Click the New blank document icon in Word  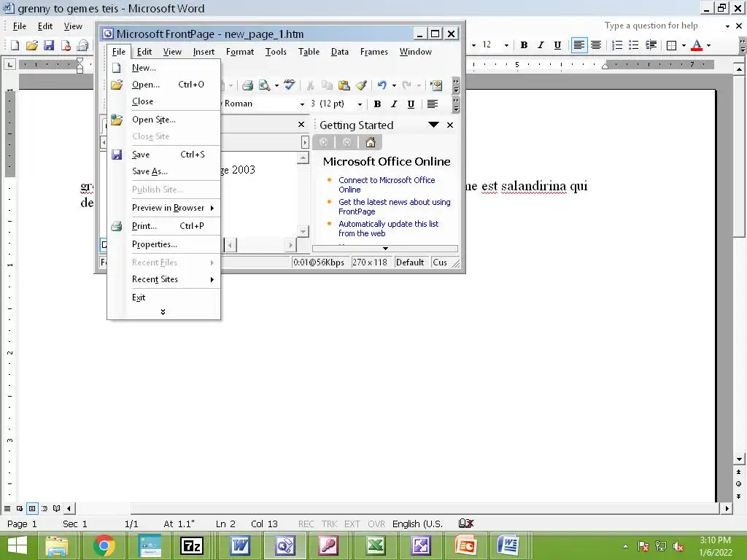point(15,45)
